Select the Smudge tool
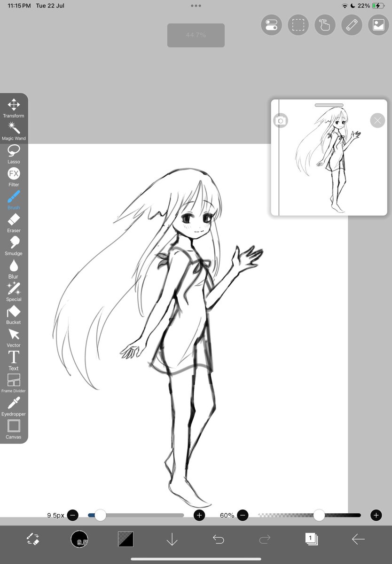The width and height of the screenshot is (392, 564). point(14,246)
